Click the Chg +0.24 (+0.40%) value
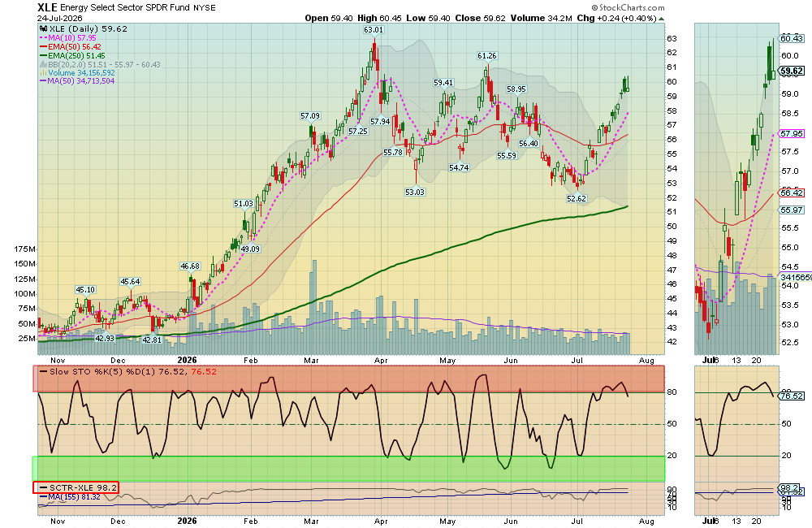Screen dimensions: 812x528 [x=617, y=18]
